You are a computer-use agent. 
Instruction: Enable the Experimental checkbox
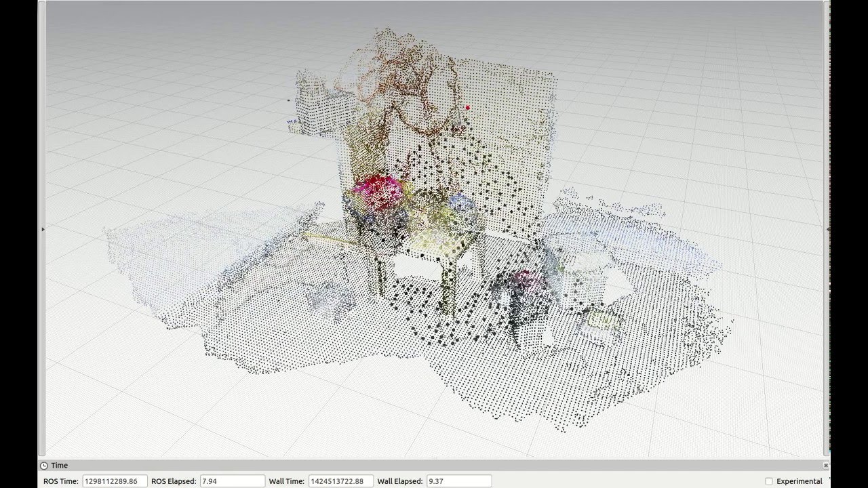(768, 480)
